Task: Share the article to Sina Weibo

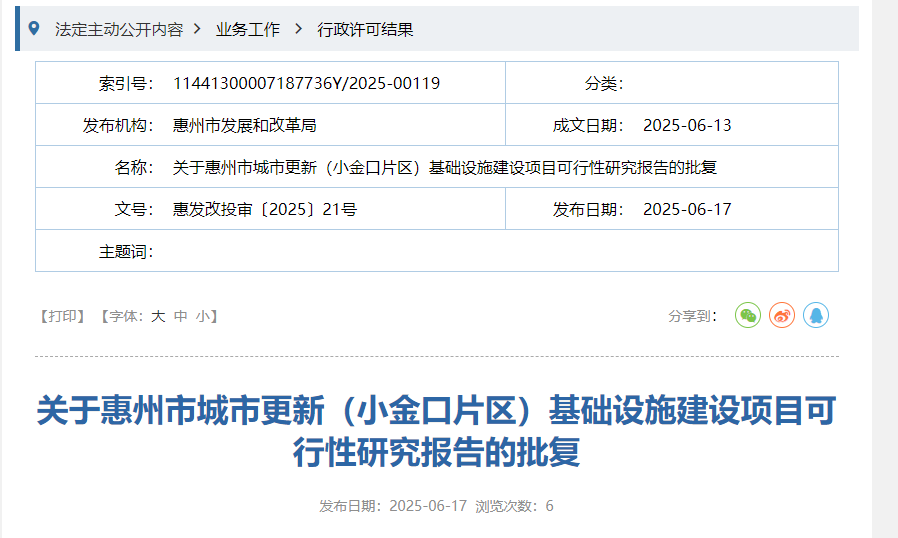Action: pyautogui.click(x=782, y=316)
